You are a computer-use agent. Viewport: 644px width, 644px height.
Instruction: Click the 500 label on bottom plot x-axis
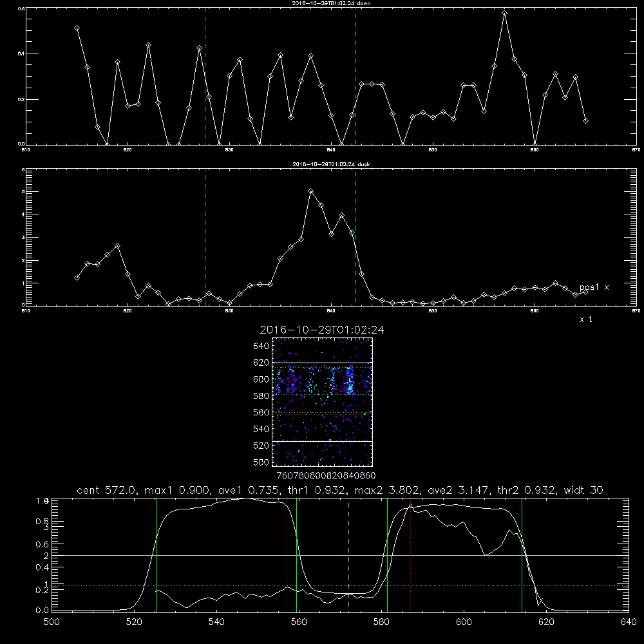(x=52, y=622)
